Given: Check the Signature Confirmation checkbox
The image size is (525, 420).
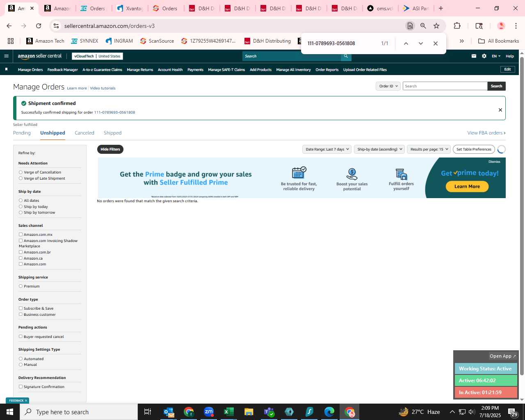Looking at the screenshot, I should [x=21, y=387].
